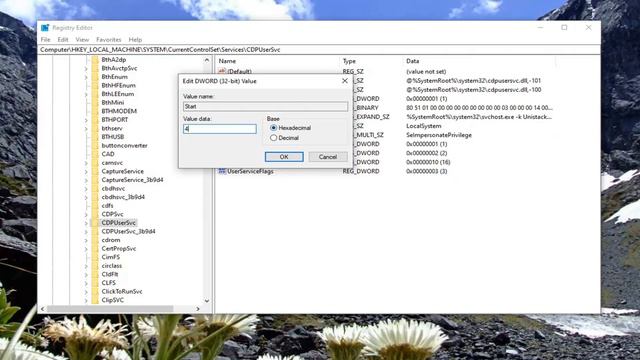This screenshot has width=640, height=360.
Task: Click the data cell "0x00000010 (16)"
Action: click(428, 162)
